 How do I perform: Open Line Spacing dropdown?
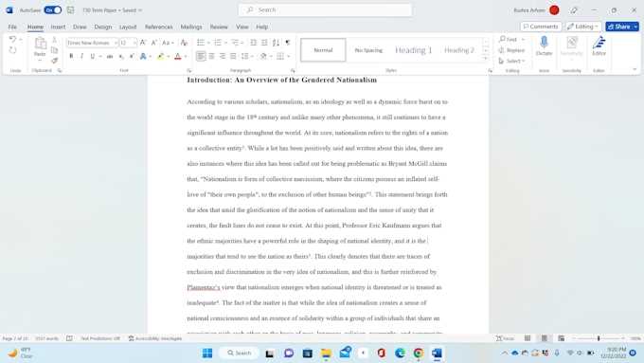click(247, 56)
